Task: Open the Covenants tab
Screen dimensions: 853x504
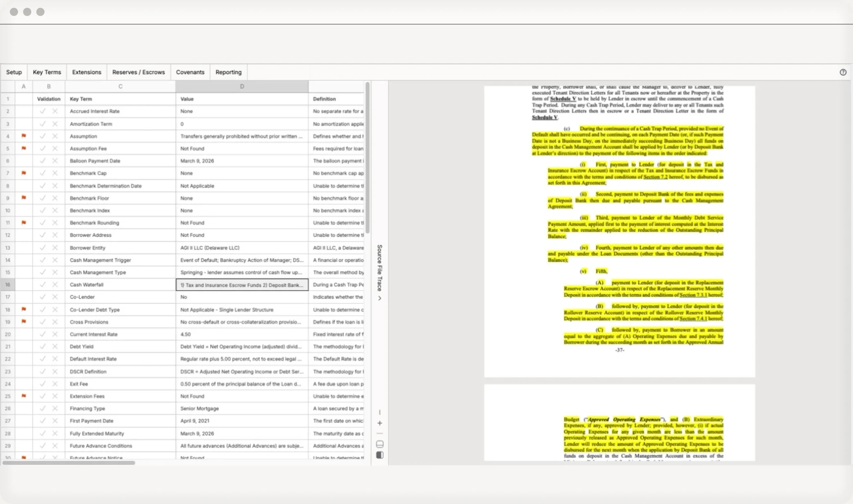Action: [190, 72]
